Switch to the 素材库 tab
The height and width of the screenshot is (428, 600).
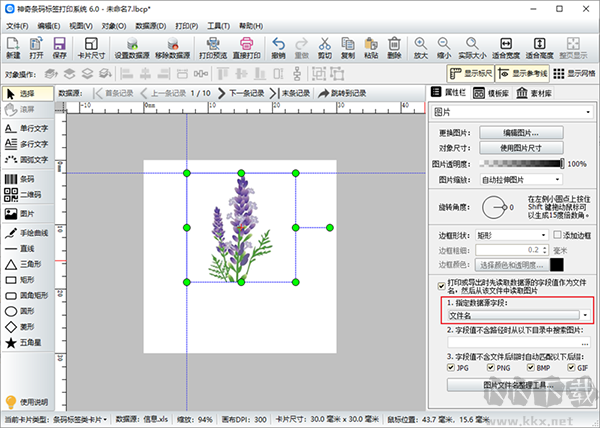(x=534, y=93)
